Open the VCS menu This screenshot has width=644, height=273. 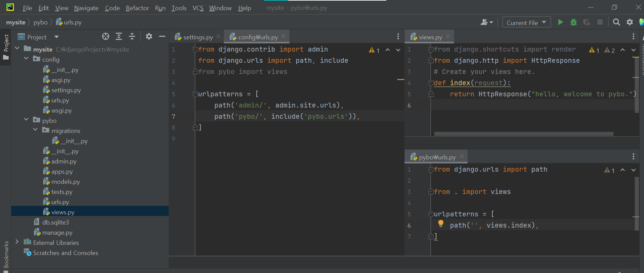[198, 8]
